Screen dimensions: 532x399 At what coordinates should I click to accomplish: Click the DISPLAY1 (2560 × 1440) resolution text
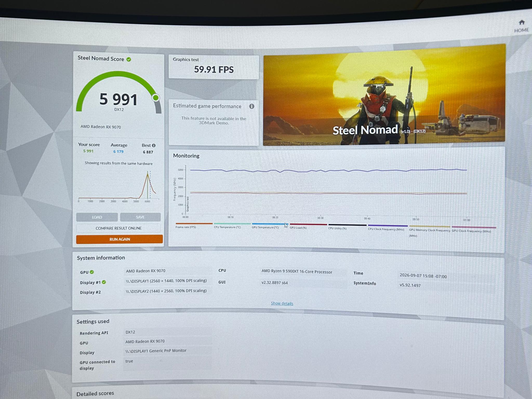tap(166, 281)
